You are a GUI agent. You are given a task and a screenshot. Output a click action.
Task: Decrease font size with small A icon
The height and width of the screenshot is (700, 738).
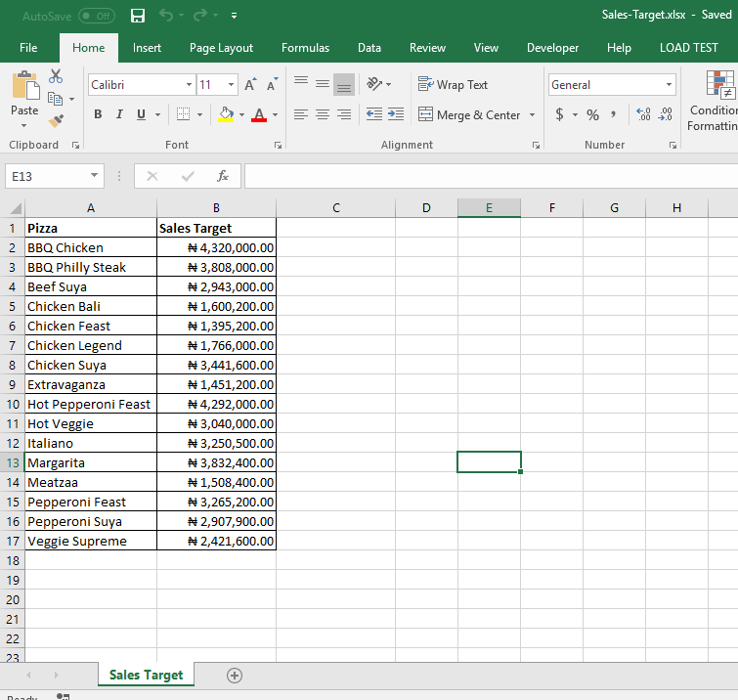point(272,85)
